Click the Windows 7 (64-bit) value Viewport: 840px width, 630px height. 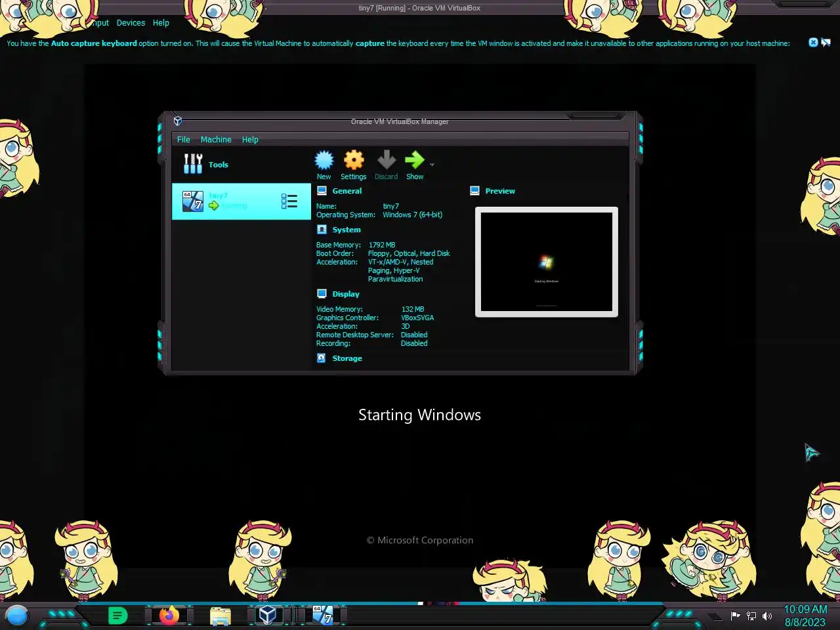[x=413, y=215]
